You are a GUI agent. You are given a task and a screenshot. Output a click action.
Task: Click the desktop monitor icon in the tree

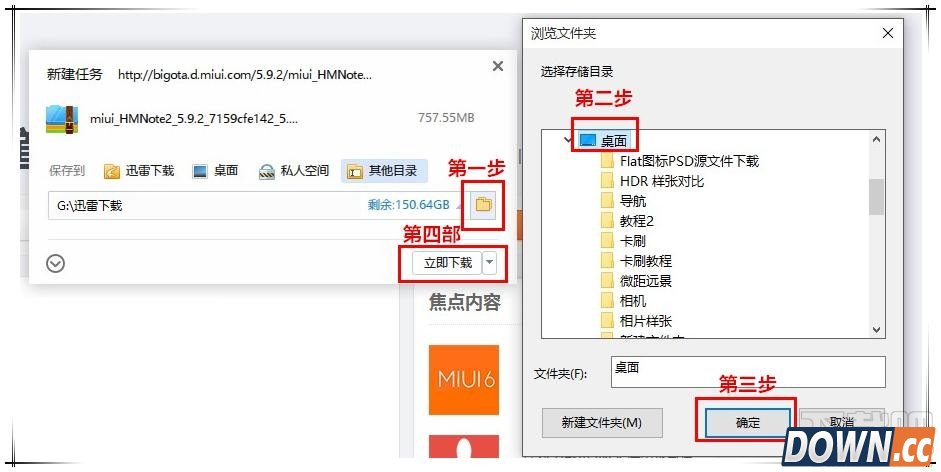point(588,141)
